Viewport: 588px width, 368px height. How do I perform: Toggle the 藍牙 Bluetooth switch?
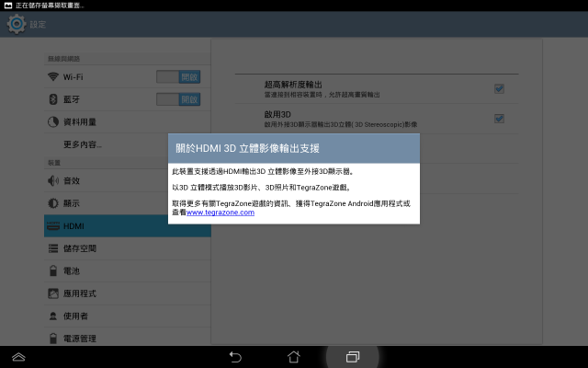[178, 99]
